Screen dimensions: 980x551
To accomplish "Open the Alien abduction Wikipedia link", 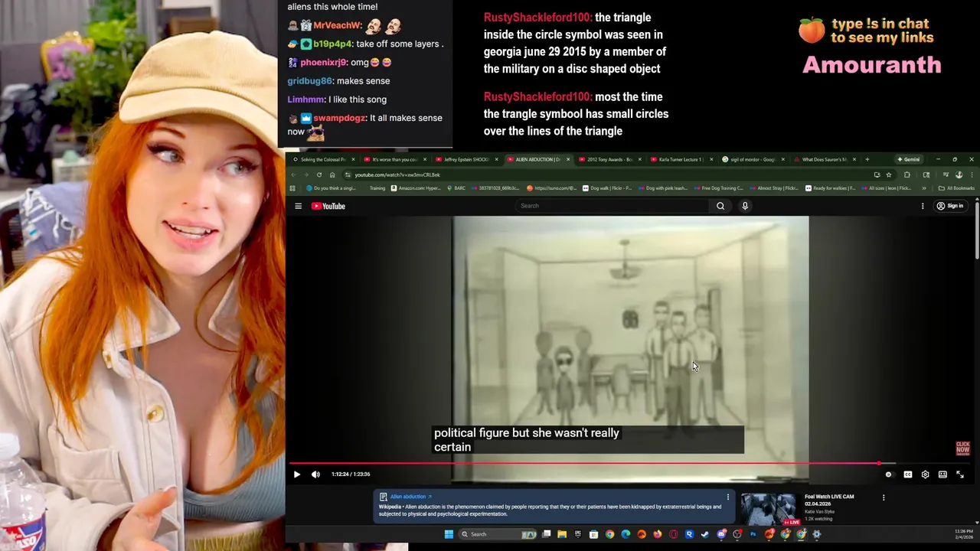I will click(x=410, y=497).
